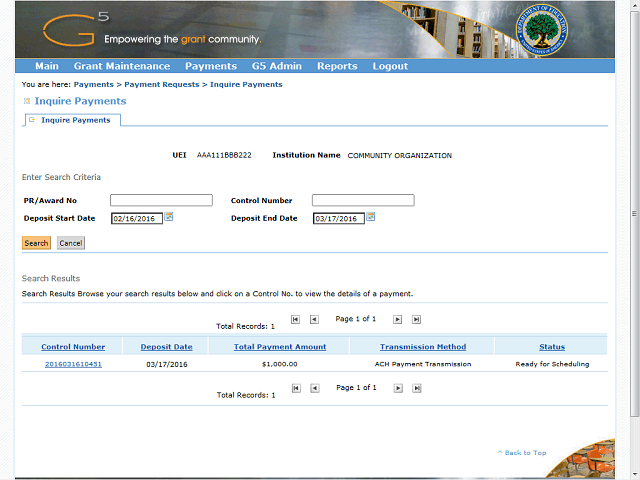Screen dimensions: 640x480
Task: Go to first page in top pager
Action: (x=295, y=319)
